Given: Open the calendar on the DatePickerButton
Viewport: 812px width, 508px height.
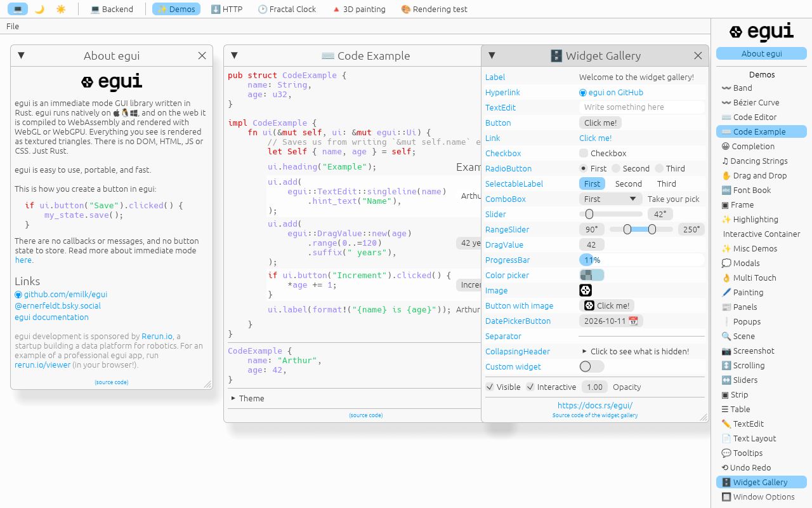Looking at the screenshot, I should click(611, 321).
